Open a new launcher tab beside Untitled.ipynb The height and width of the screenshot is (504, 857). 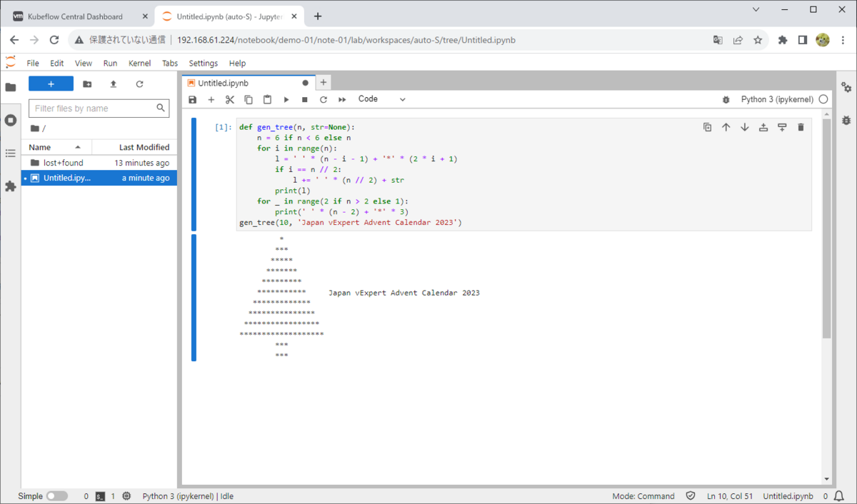(324, 83)
